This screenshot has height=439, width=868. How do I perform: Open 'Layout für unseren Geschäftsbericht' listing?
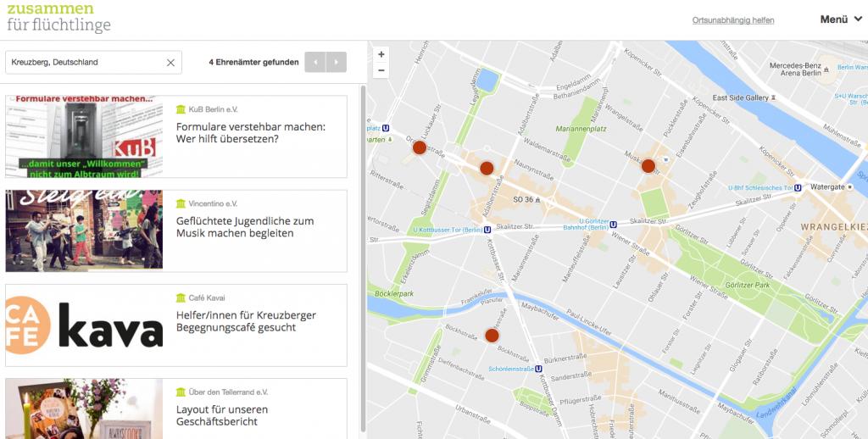tap(222, 415)
